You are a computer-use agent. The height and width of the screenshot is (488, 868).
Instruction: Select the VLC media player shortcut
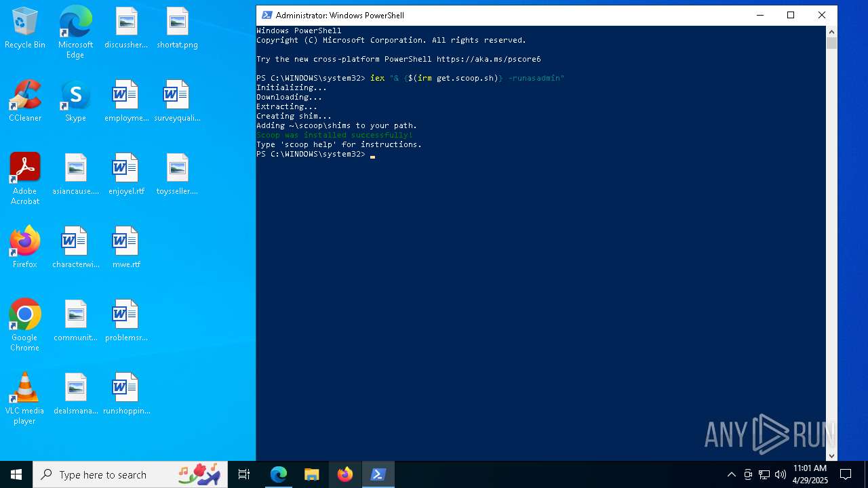click(x=25, y=399)
